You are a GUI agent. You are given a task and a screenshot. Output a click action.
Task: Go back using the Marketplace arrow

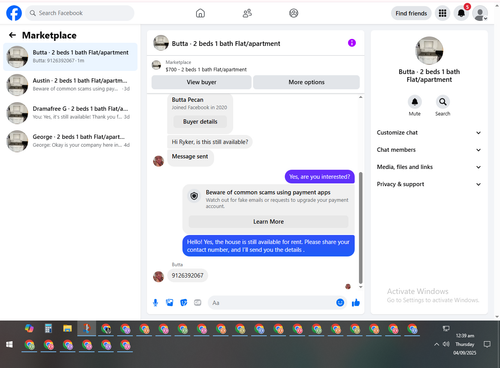tap(12, 35)
